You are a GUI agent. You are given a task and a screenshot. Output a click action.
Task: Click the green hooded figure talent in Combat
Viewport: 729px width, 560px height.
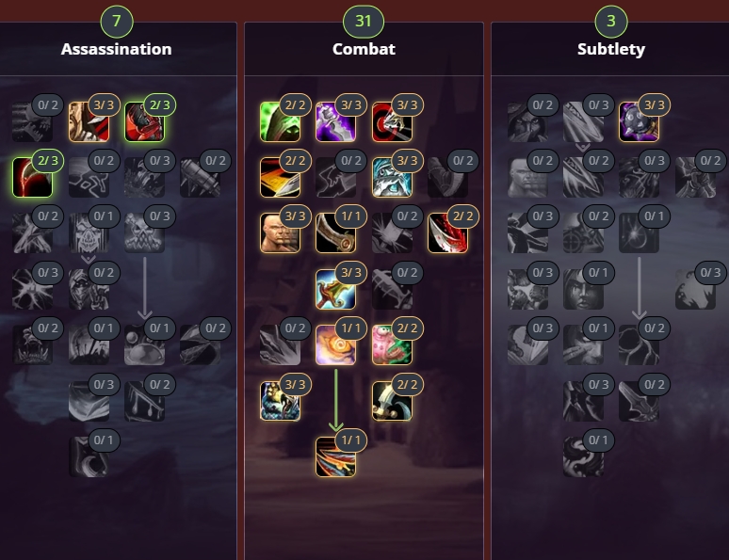click(280, 121)
